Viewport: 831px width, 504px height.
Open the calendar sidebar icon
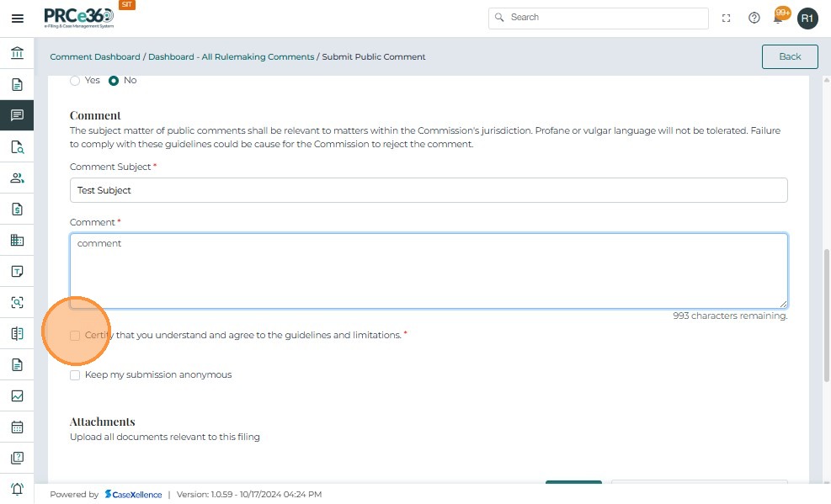17,427
